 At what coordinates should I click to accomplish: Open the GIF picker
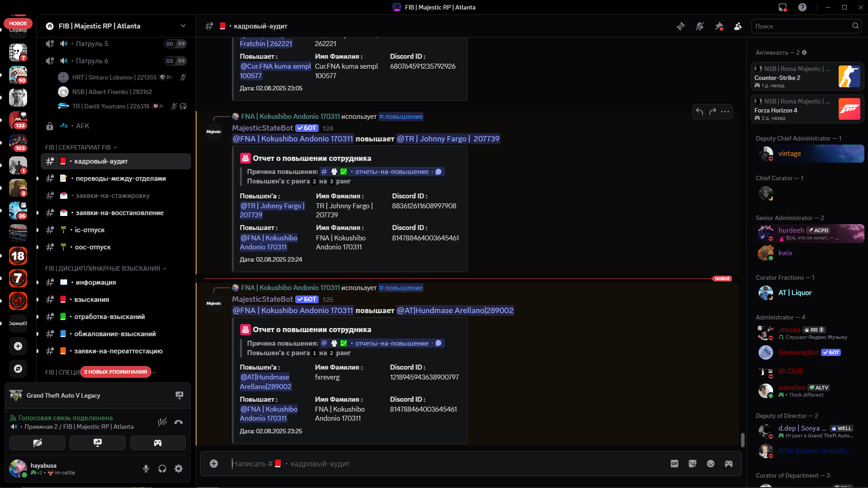(x=675, y=464)
